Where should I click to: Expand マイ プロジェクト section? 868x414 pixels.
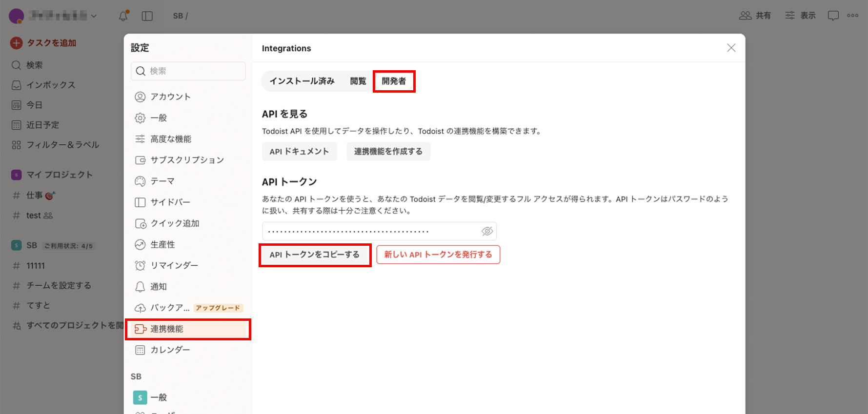point(59,175)
